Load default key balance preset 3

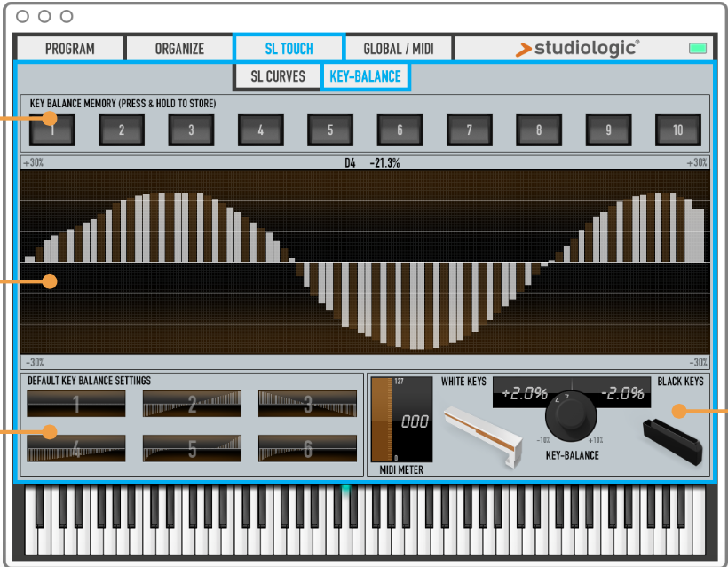pyautogui.click(x=307, y=404)
